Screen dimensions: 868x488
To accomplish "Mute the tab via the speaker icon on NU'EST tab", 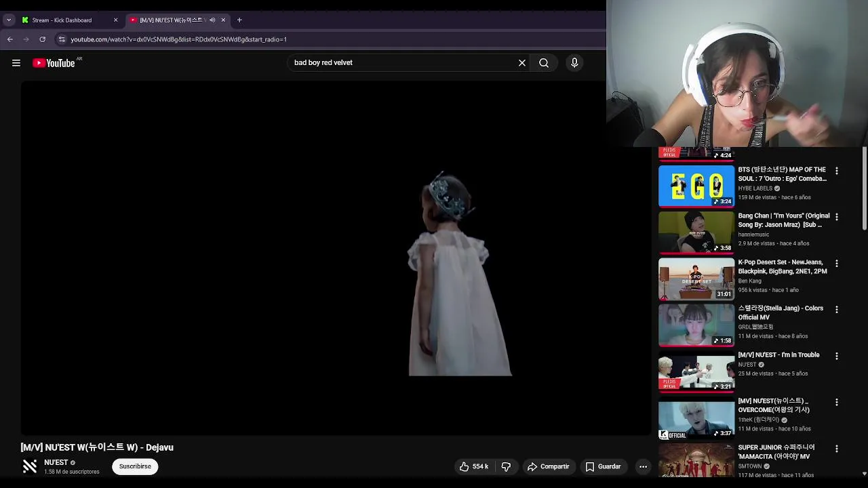I will [x=212, y=20].
